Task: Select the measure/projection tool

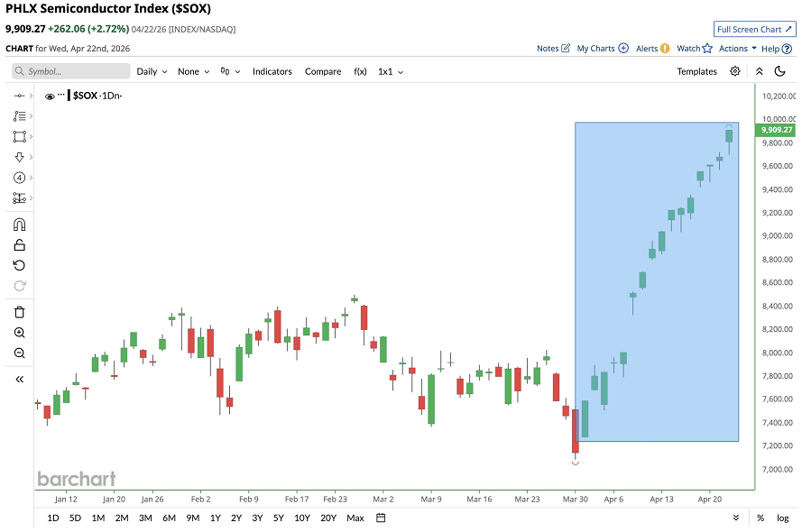Action: pos(20,197)
